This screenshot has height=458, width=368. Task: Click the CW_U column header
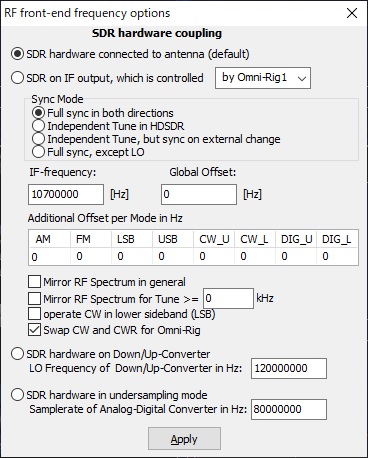click(x=214, y=239)
